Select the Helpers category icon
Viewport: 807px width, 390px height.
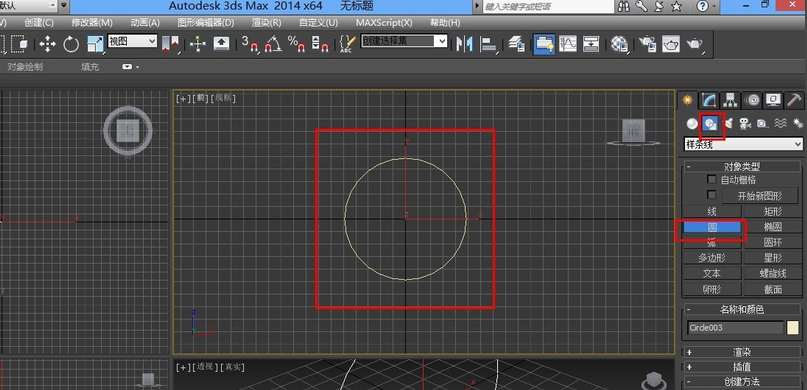(x=763, y=123)
